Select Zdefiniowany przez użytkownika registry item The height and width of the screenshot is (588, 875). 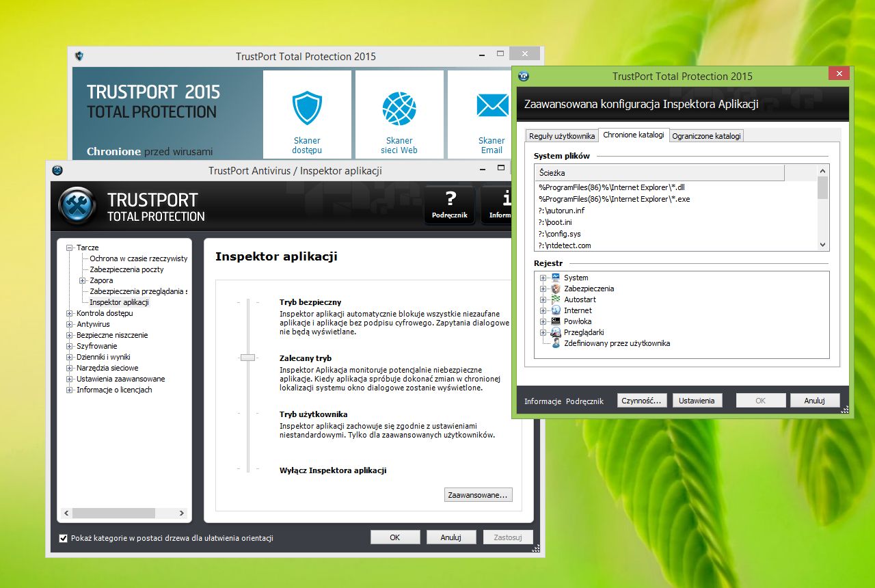coord(617,343)
